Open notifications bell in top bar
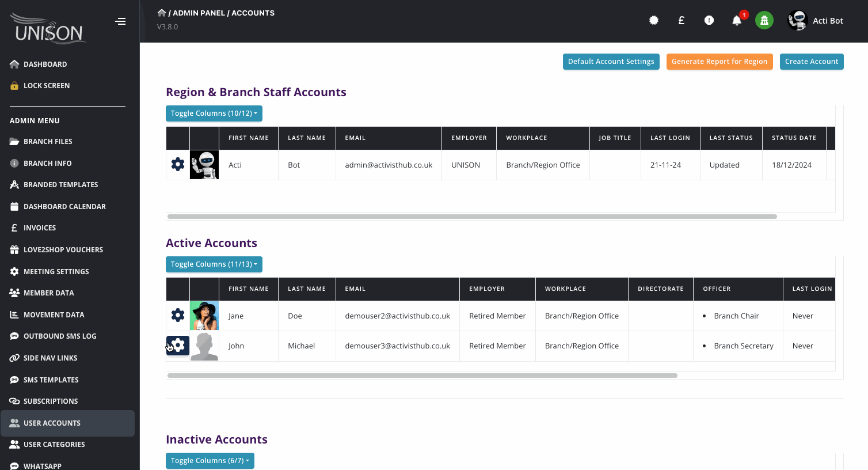This screenshot has width=868, height=470. (x=736, y=21)
